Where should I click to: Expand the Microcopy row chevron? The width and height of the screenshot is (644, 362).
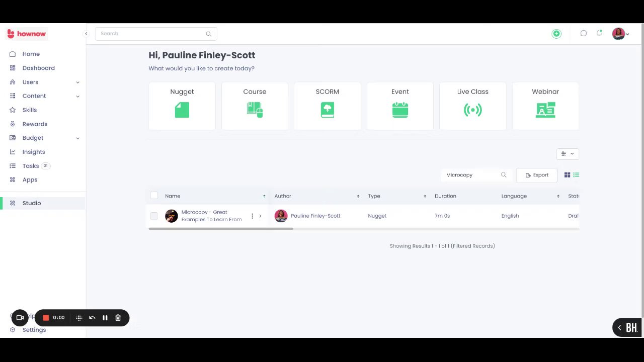260,216
